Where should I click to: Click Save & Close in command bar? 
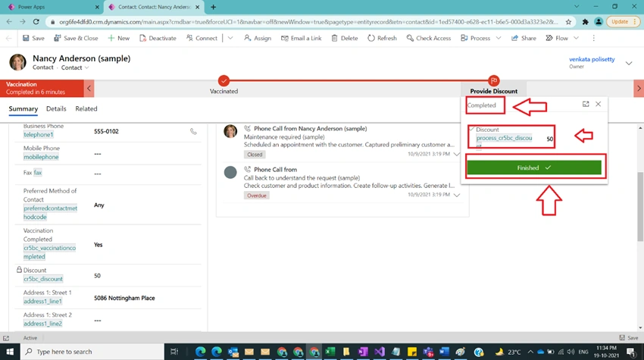tap(76, 38)
